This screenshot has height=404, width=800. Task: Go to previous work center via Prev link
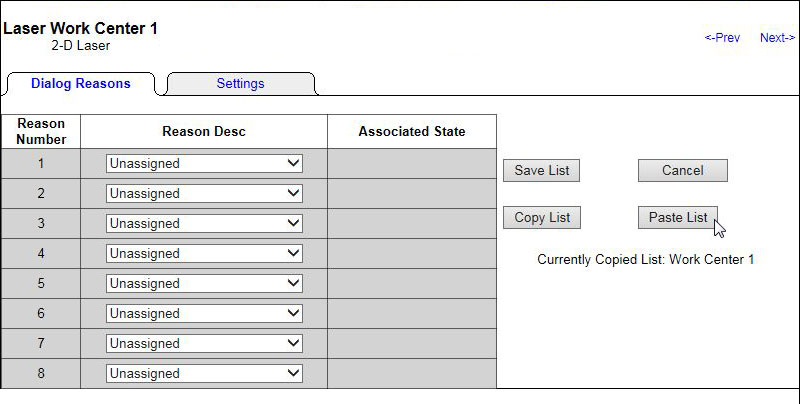point(722,38)
